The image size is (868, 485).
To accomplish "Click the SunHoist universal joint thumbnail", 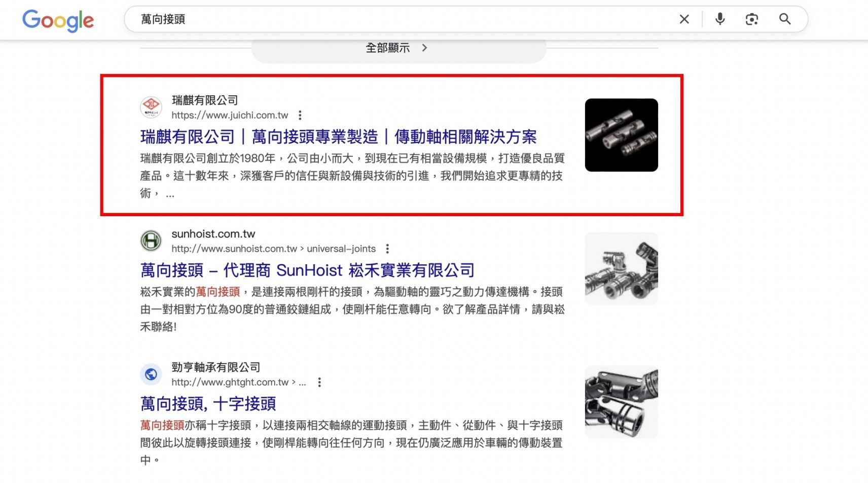I will 621,268.
